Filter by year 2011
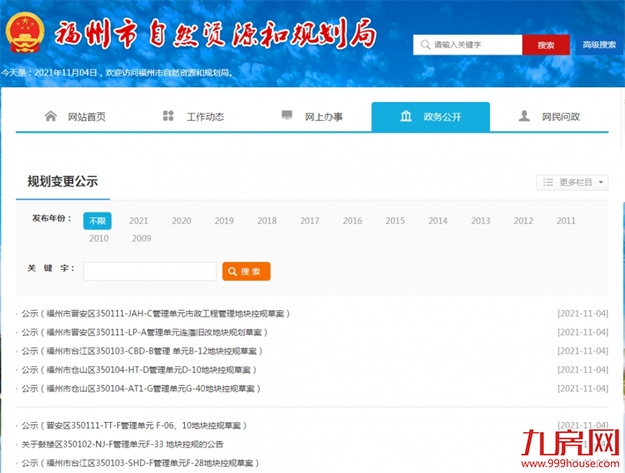The height and width of the screenshot is (473, 625). (x=566, y=221)
